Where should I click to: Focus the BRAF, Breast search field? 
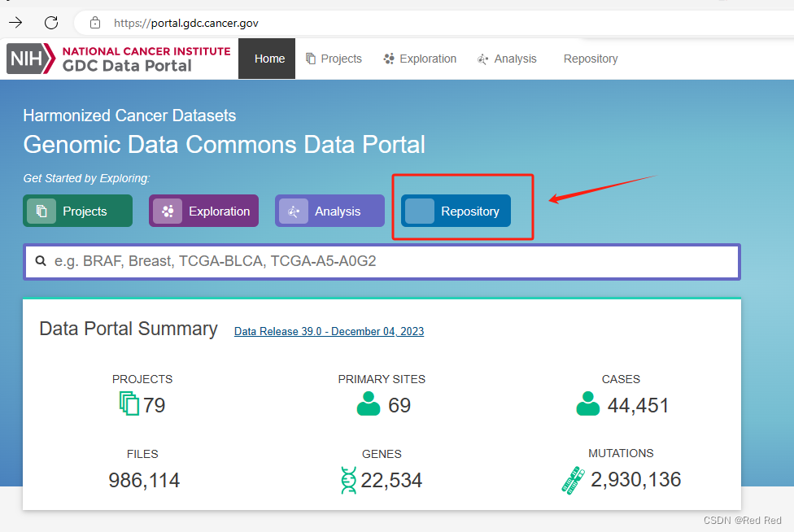coord(382,261)
